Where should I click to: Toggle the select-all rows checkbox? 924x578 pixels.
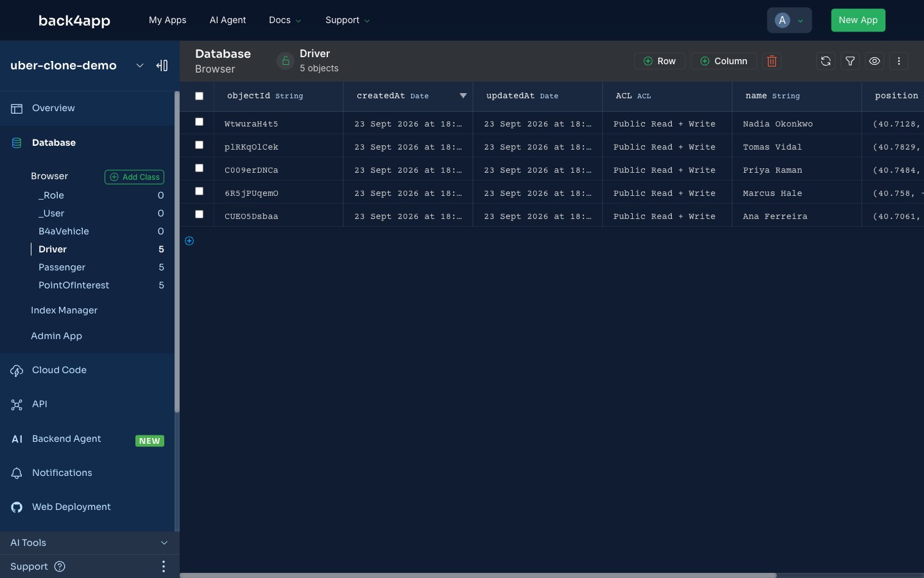[199, 96]
